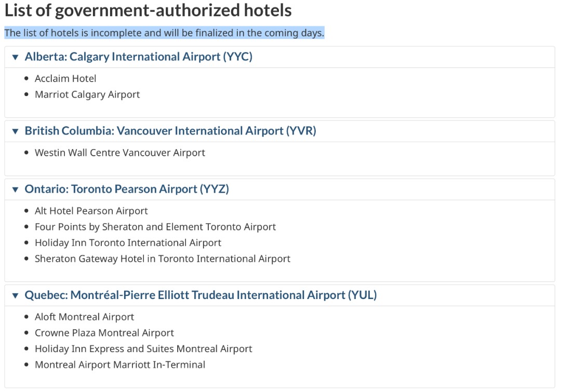Click Montreal Airport Marriott In-Terminal entry
The width and height of the screenshot is (561, 392).
tap(120, 365)
